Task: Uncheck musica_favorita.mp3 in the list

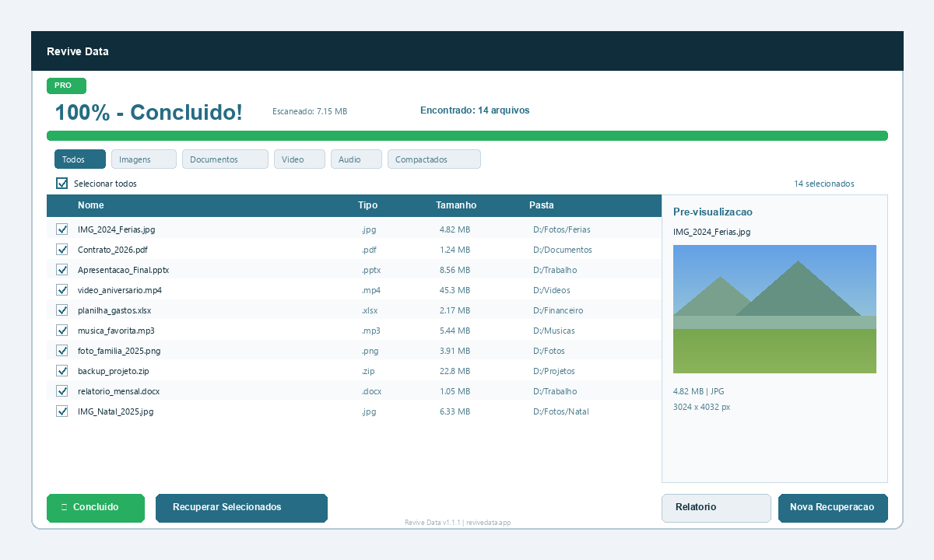Action: 61,331
